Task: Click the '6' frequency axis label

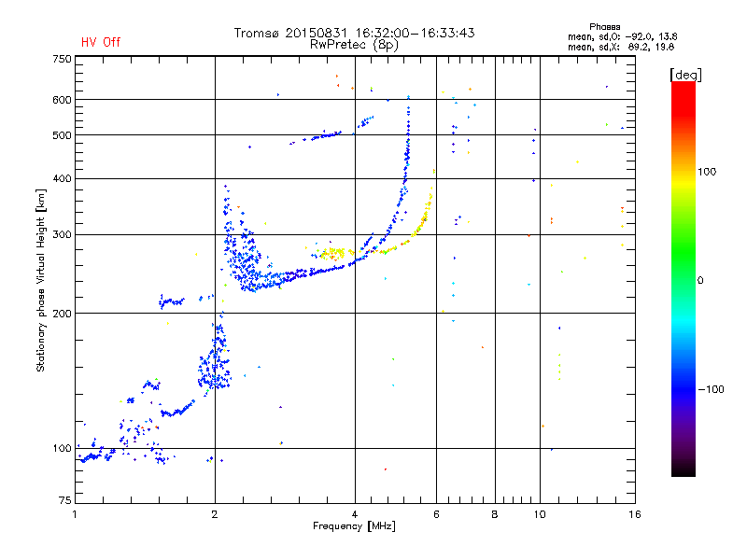Action: 436,514
